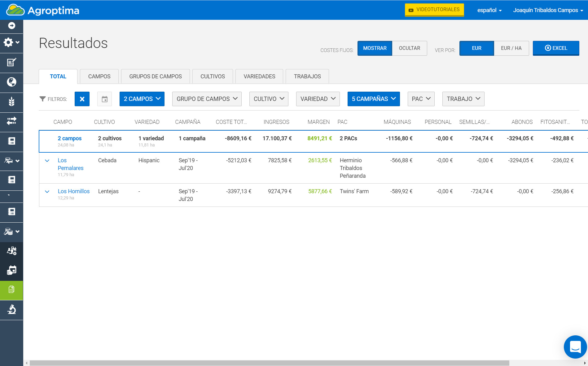The height and width of the screenshot is (366, 588).
Task: Expand sidebar with the arrow icon
Action: click(x=11, y=26)
